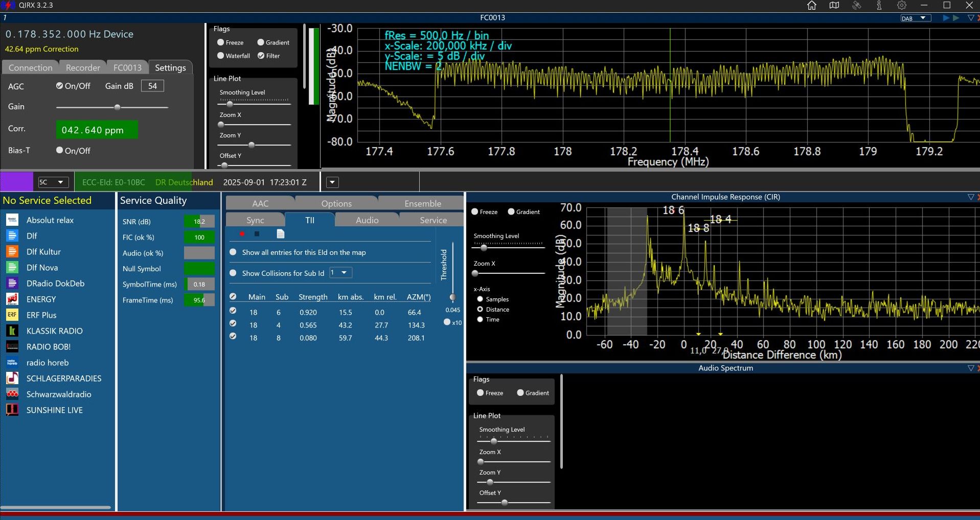The height and width of the screenshot is (520, 980).
Task: Select the Time x-axis option
Action: point(480,319)
